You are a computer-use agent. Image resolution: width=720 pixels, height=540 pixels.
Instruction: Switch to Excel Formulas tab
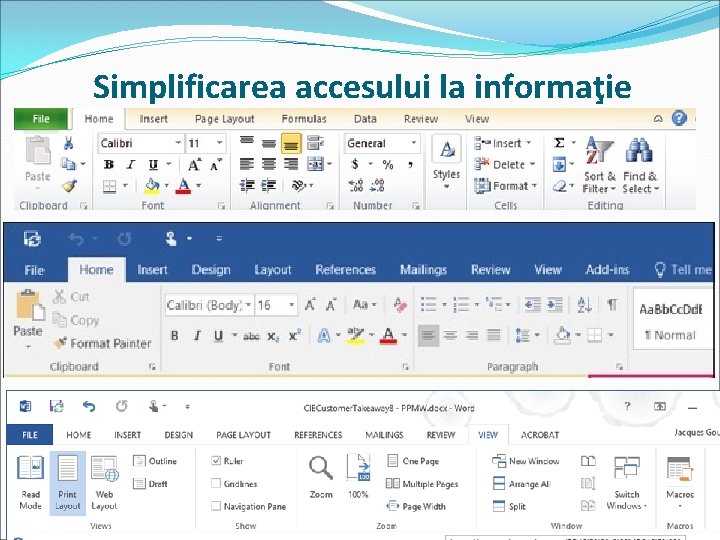[x=304, y=119]
